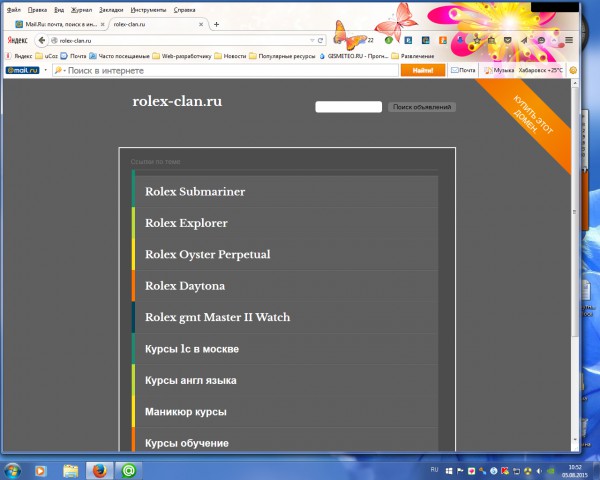600x480 pixels.
Task: Click the paper-plane send icon in the toolbar
Action: [524, 40]
